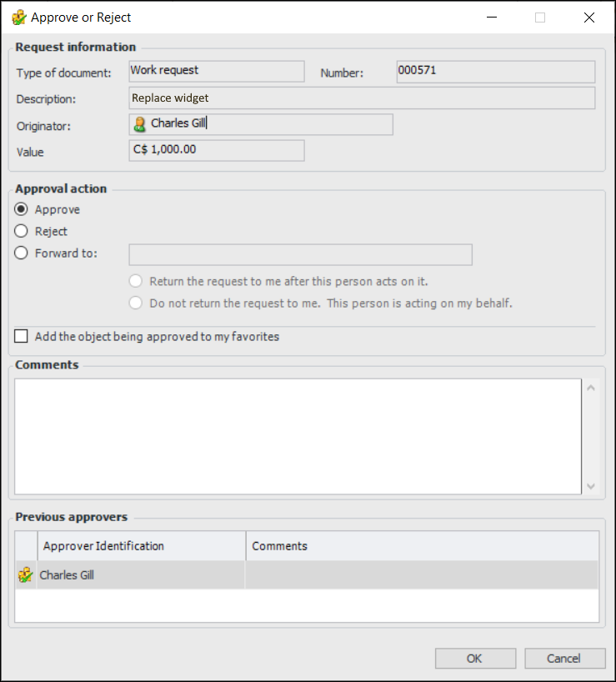Screen dimensions: 616x682
Task: Click the Value field showing C$ 1,000.00
Action: click(x=217, y=150)
